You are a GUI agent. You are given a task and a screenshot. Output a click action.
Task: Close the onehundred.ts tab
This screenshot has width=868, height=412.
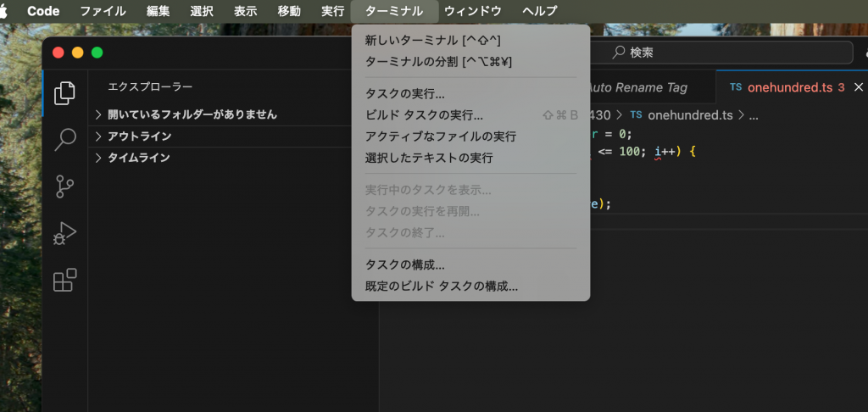pos(859,87)
